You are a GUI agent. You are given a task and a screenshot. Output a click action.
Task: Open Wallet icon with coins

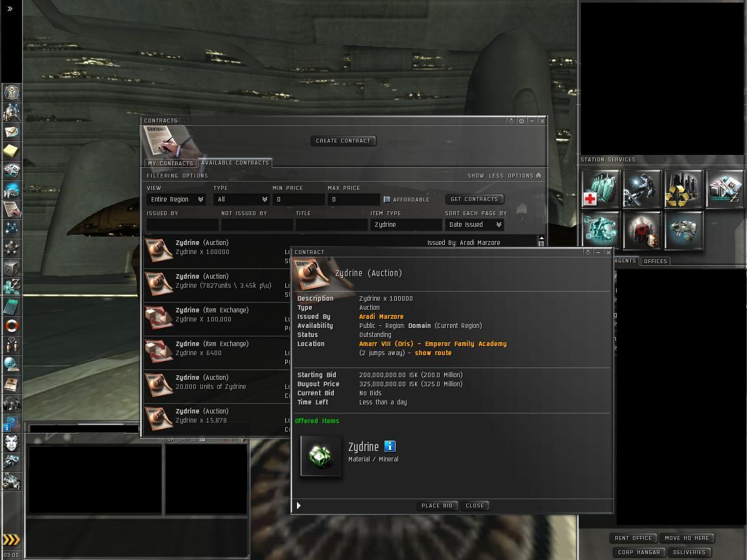(x=12, y=287)
